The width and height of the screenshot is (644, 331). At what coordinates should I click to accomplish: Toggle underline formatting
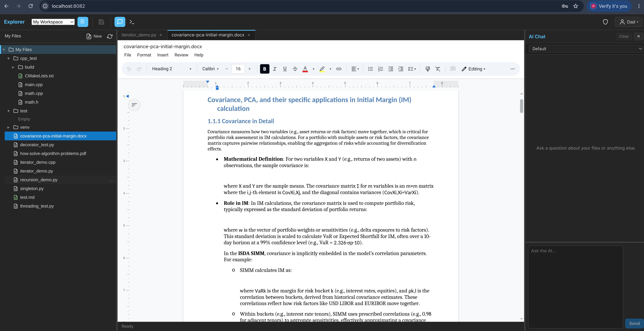285,69
